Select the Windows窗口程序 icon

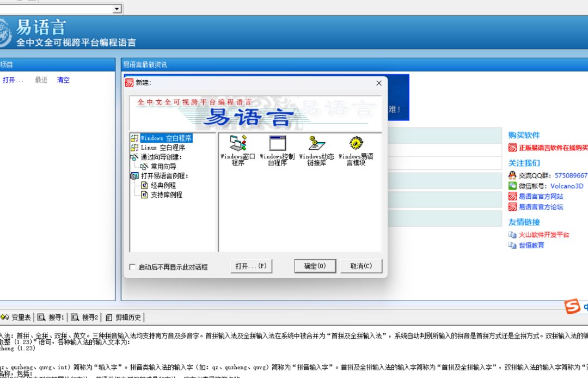[x=238, y=143]
